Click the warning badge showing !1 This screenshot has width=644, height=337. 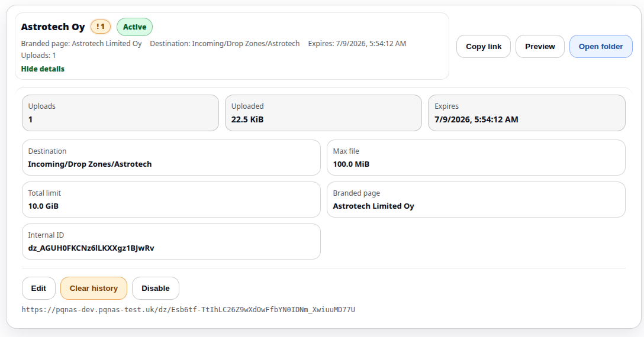[101, 27]
